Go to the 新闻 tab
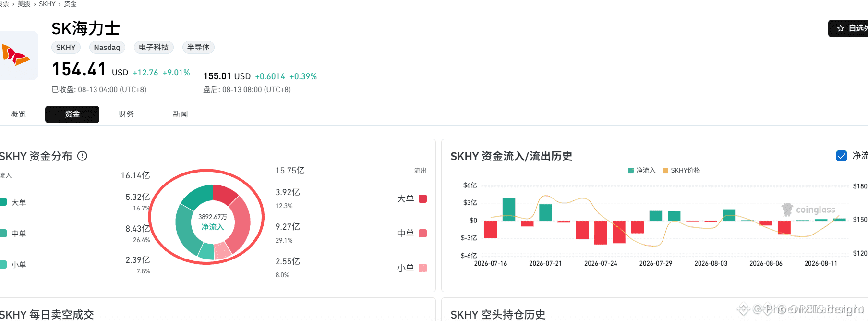Image resolution: width=868 pixels, height=321 pixels. coord(180,114)
